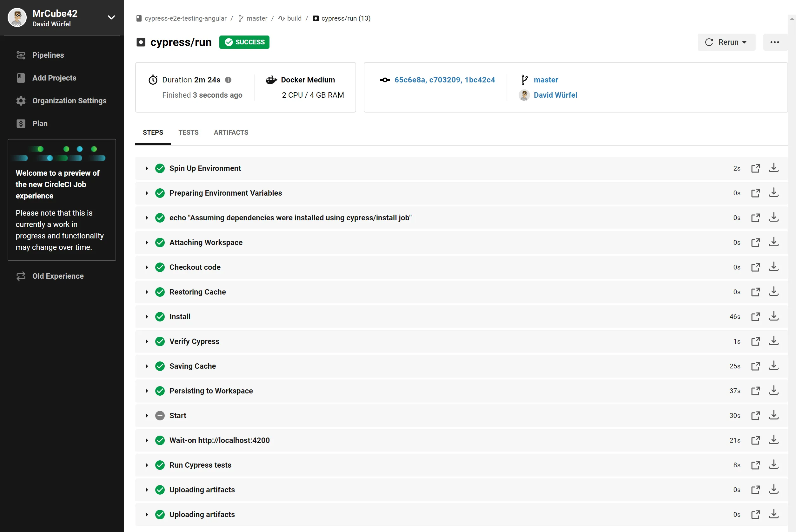Screen dimensions: 797x532
Task: Expand the Attaching Workspace step
Action: pos(147,242)
